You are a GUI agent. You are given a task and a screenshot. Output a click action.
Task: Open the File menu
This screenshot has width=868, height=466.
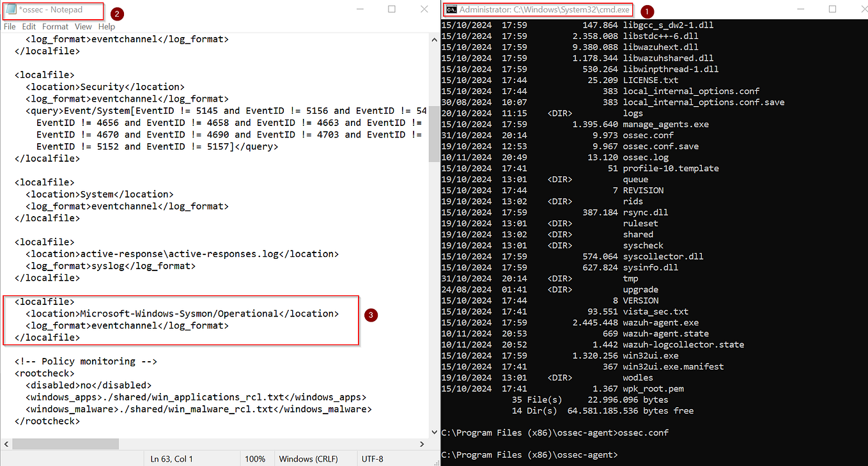(x=10, y=26)
